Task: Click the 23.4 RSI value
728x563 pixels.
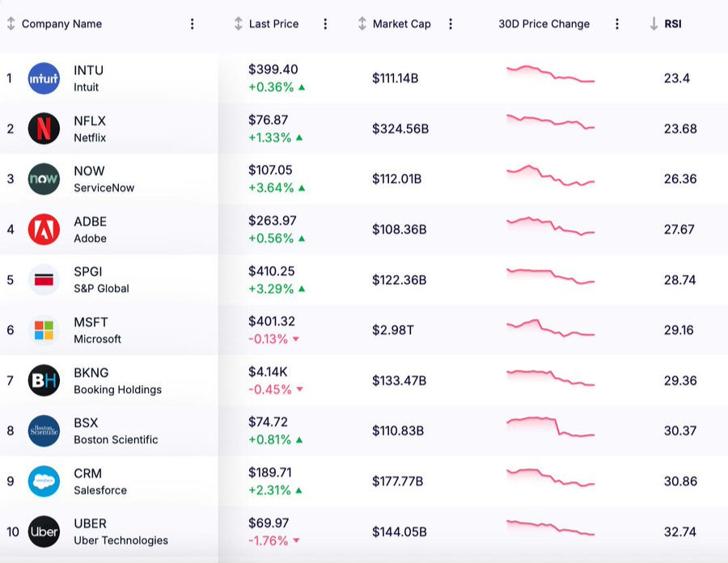Action: [x=676, y=78]
